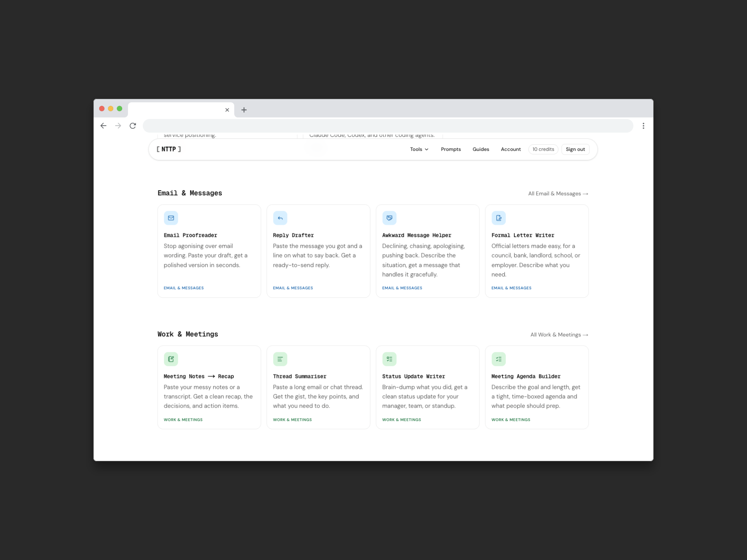747x560 pixels.
Task: Click Work & Meetings tag under Meeting Agenda Builder
Action: (510, 420)
